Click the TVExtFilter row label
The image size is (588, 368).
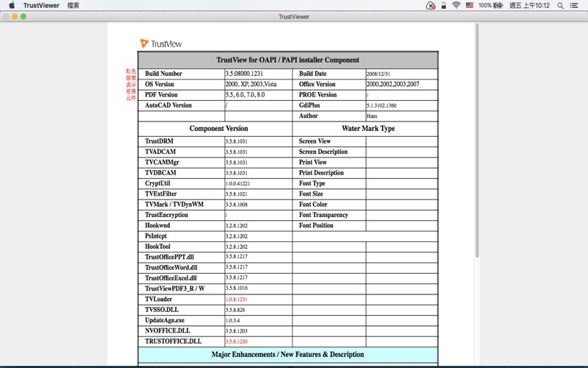click(160, 194)
